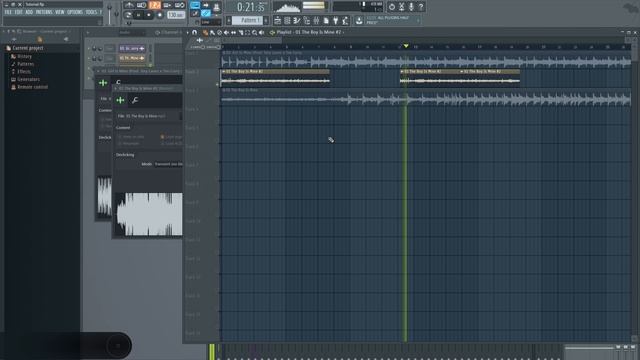This screenshot has height=360, width=640.
Task: Select the Slip tool in playlist toolbar
Action: click(233, 32)
